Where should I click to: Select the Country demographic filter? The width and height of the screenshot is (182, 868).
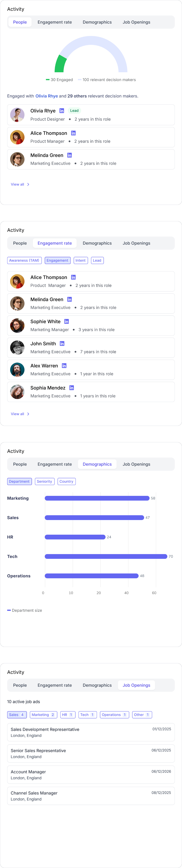coord(66,481)
